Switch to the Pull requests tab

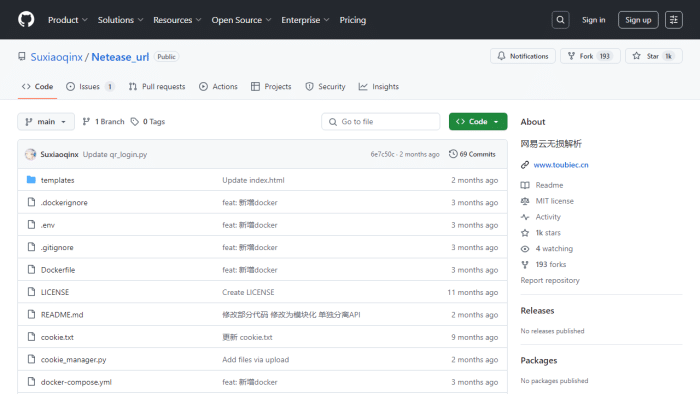157,87
